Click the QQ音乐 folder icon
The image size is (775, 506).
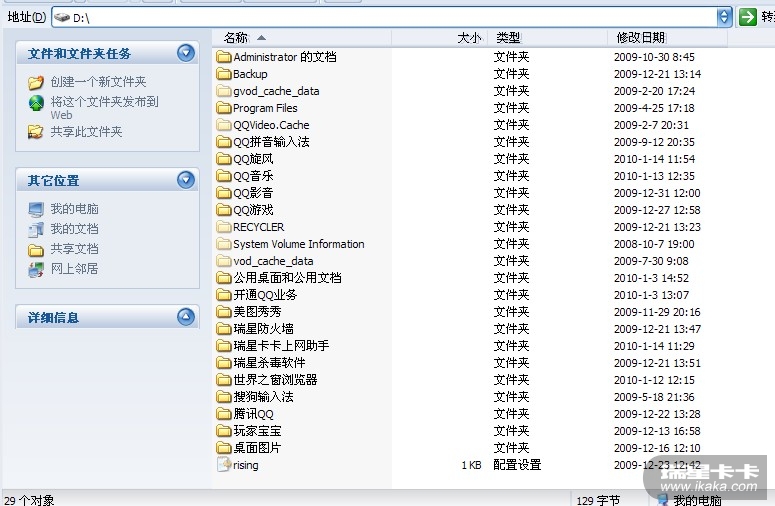pos(224,176)
